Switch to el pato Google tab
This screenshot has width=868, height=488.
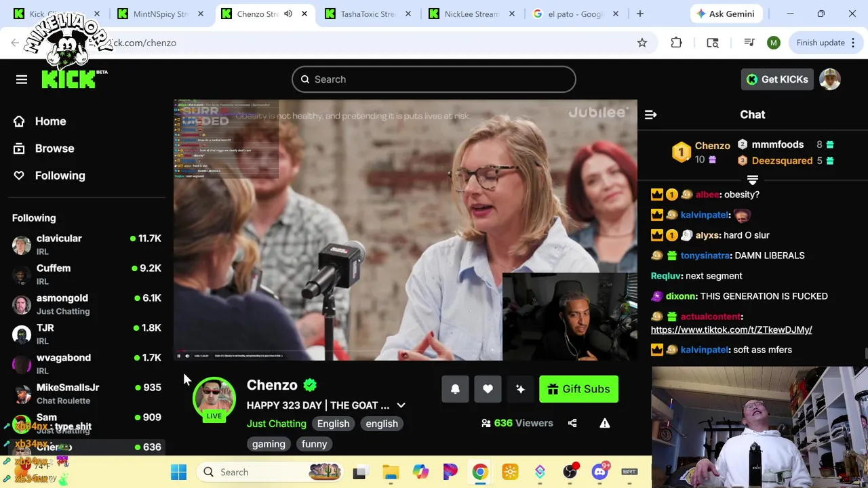tap(575, 14)
